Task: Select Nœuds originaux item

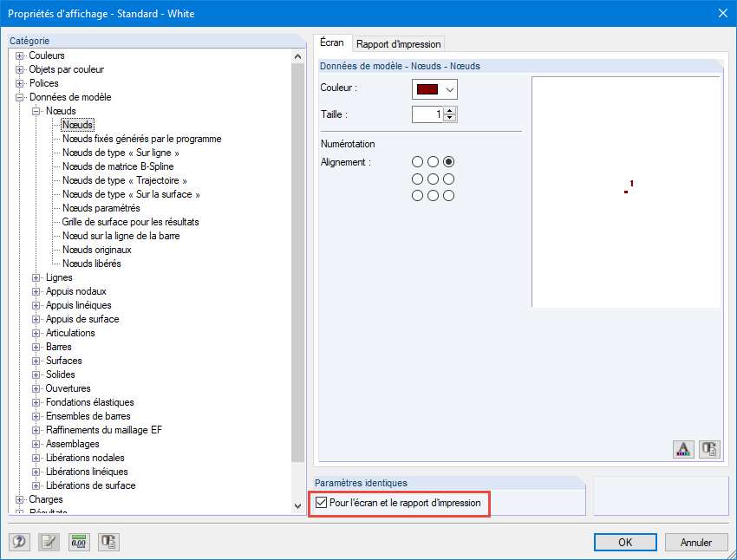Action: [97, 250]
